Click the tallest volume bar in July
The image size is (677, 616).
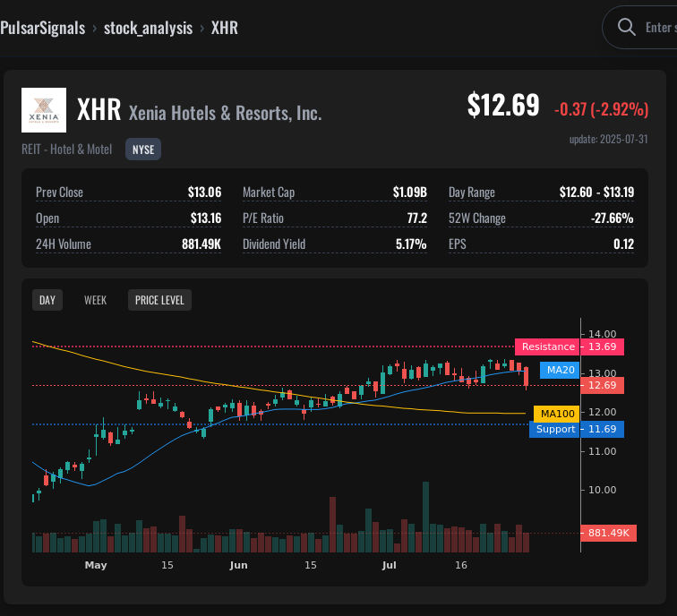425,518
